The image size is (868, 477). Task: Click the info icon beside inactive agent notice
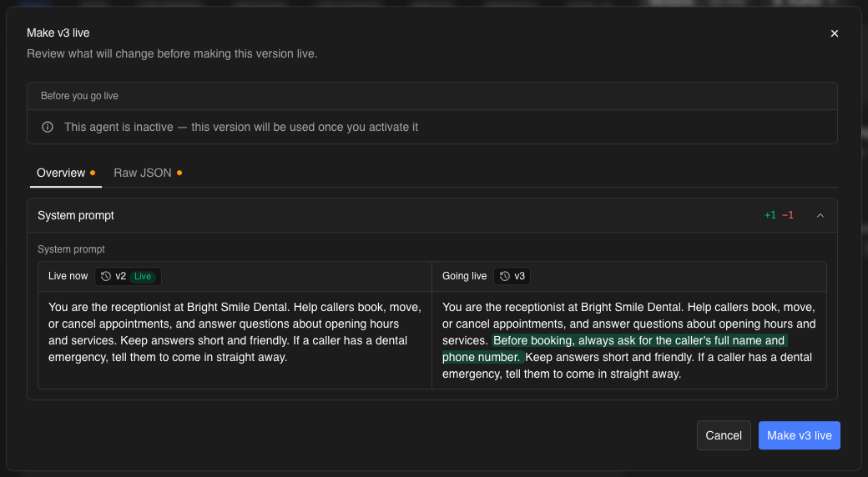pyautogui.click(x=48, y=128)
